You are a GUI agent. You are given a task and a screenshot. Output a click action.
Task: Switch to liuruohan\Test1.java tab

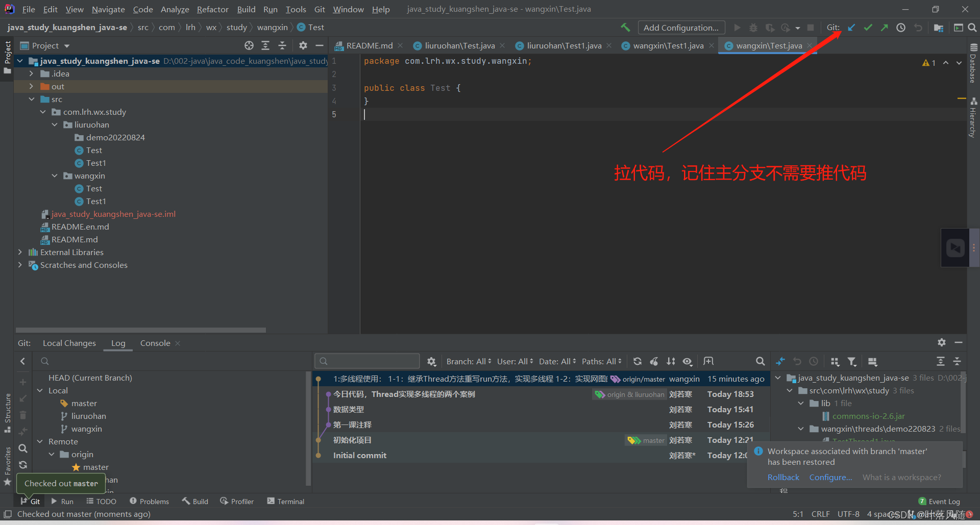564,45
